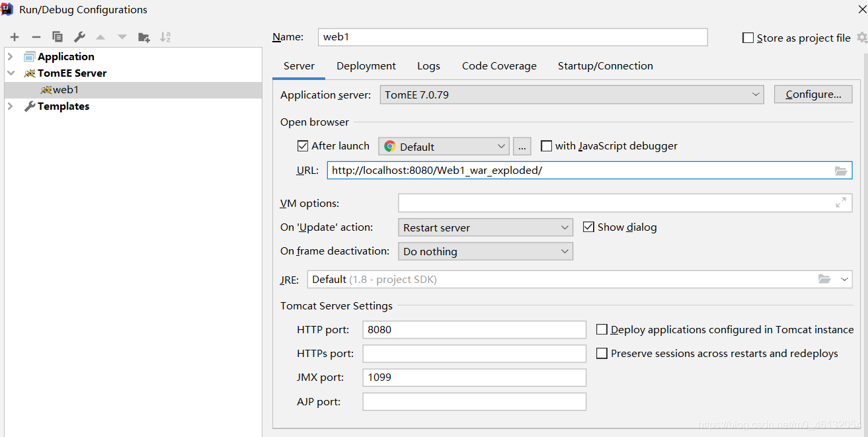Screen dimensions: 868x437
Task: Switch to the Logs tab
Action: tap(428, 66)
